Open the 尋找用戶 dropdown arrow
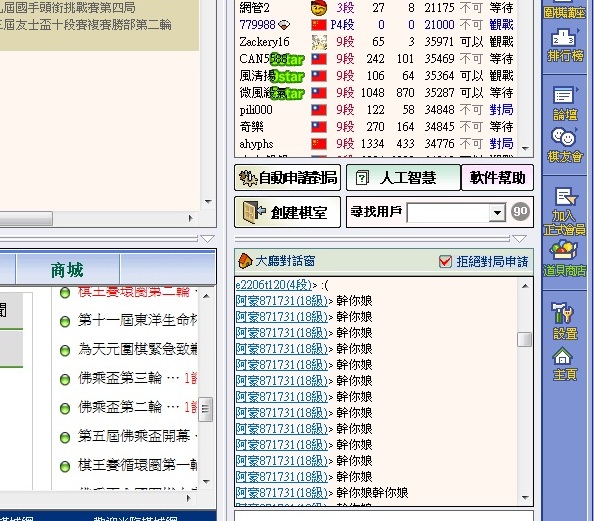Screen dimensions: 594x521 point(497,213)
